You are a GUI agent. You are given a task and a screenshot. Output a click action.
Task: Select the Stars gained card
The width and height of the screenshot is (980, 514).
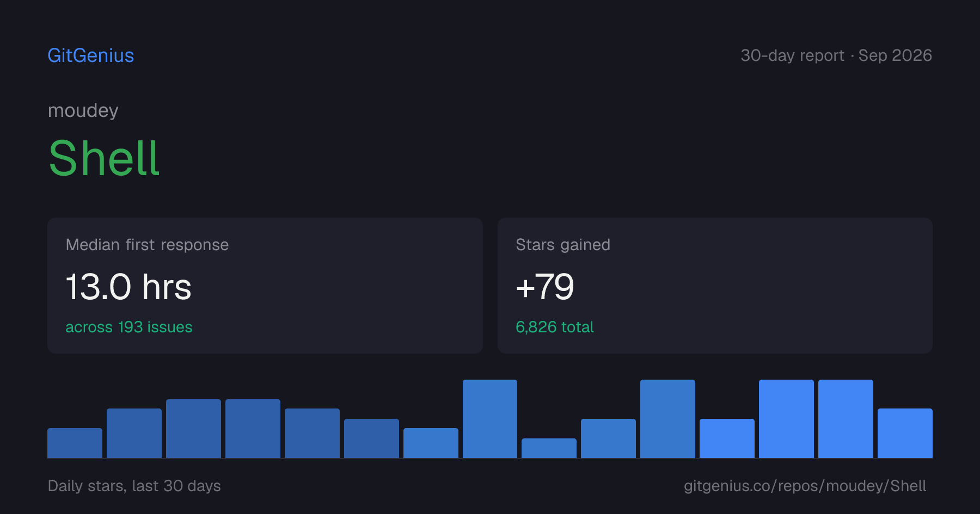point(715,286)
